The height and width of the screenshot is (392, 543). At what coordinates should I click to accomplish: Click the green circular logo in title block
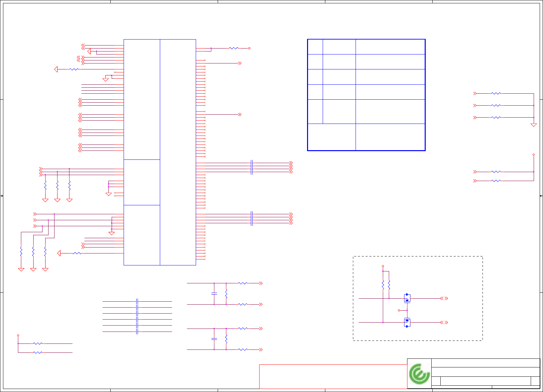[419, 374]
